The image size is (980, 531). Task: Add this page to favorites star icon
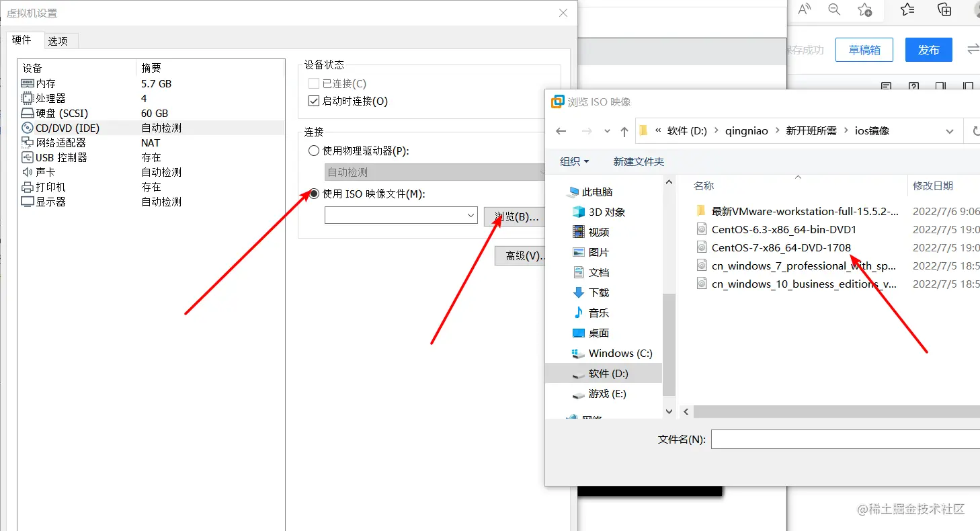865,9
